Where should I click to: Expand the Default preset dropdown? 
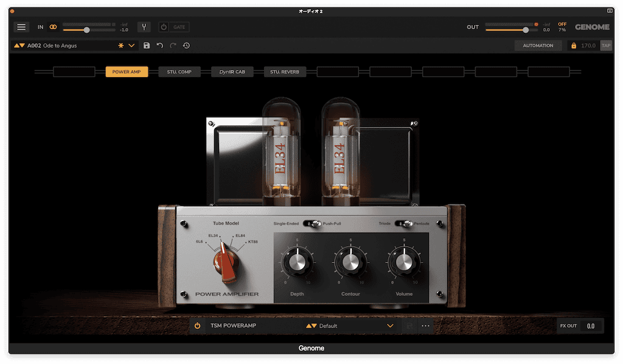[390, 326]
